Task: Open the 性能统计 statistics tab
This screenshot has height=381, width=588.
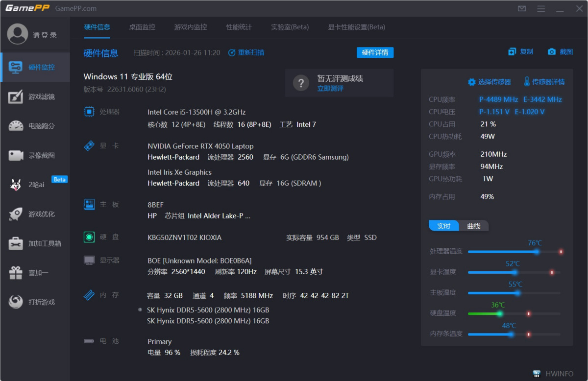Action: [x=239, y=27]
